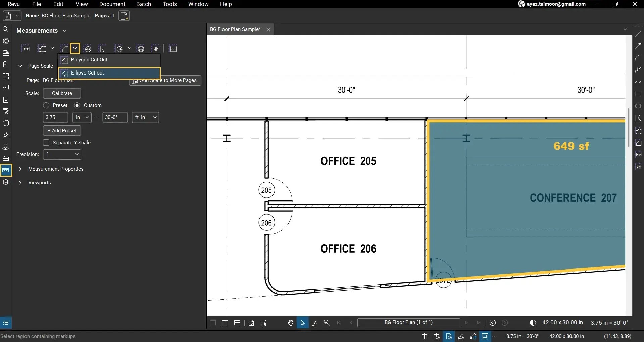Toggle Snap to Grid in the status bar
The width and height of the screenshot is (644, 342).
click(x=436, y=336)
